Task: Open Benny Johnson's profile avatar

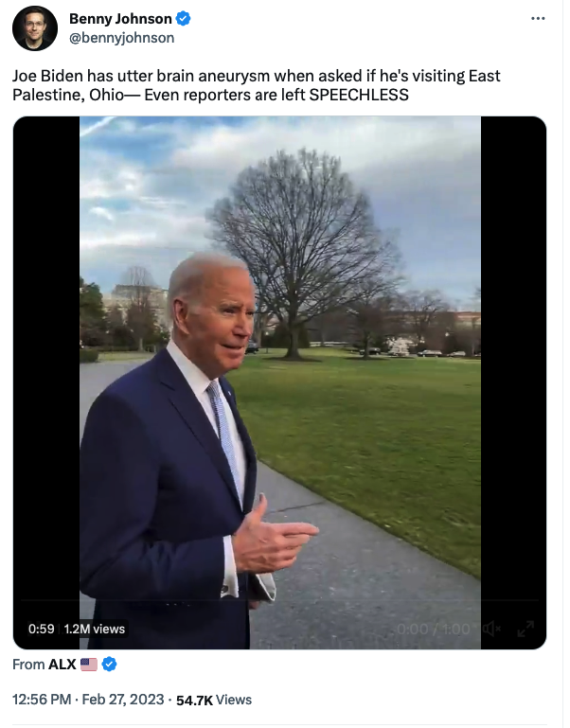Action: coord(35,28)
